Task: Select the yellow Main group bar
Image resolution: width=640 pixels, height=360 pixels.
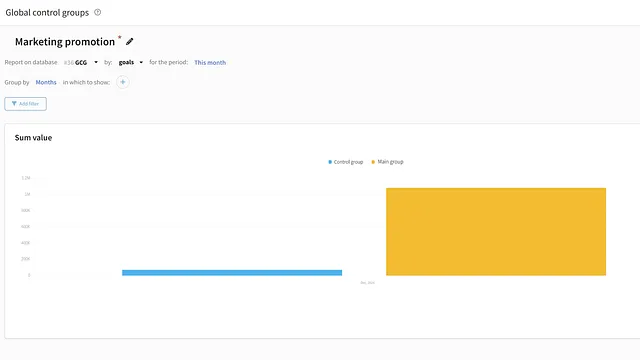Action: coord(496,231)
